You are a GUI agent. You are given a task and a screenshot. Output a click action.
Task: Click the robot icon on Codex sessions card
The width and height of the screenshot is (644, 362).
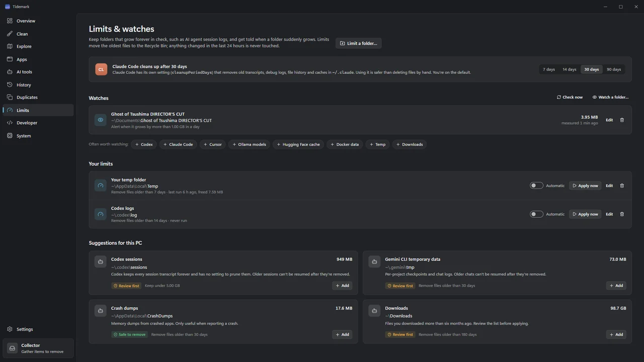pyautogui.click(x=101, y=261)
